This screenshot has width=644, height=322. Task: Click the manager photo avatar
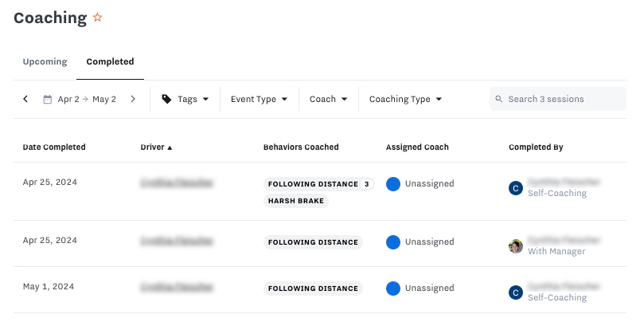point(516,246)
